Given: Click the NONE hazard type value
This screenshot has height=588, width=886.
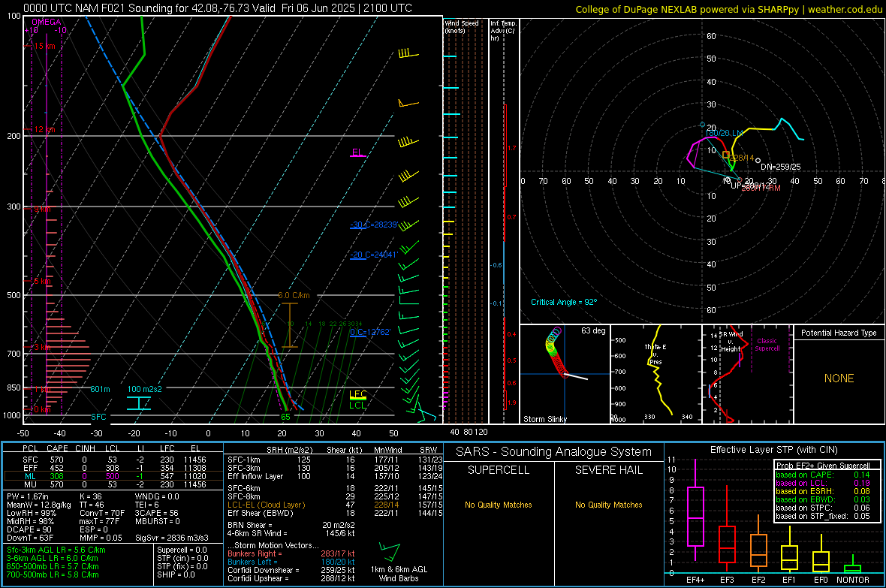Looking at the screenshot, I should pyautogui.click(x=839, y=378).
